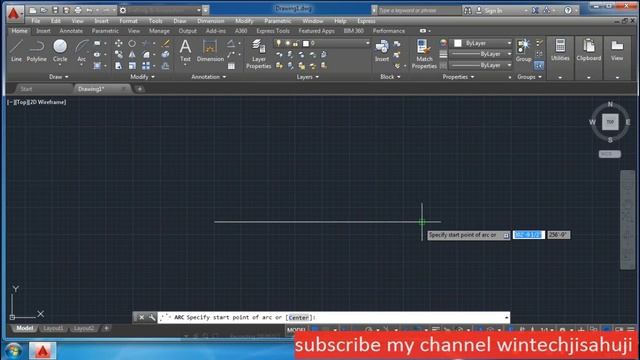Click the keyword search input field

pos(418,10)
